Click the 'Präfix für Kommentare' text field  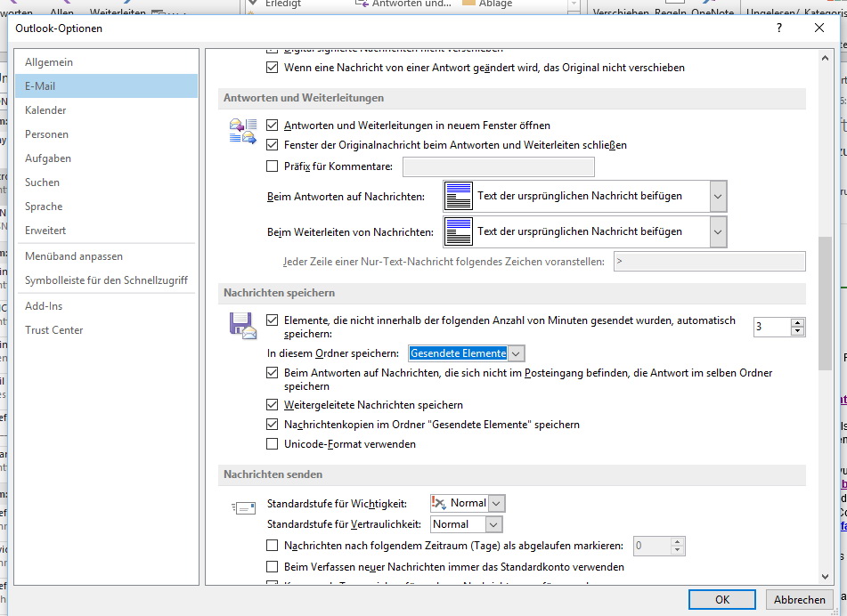click(499, 166)
